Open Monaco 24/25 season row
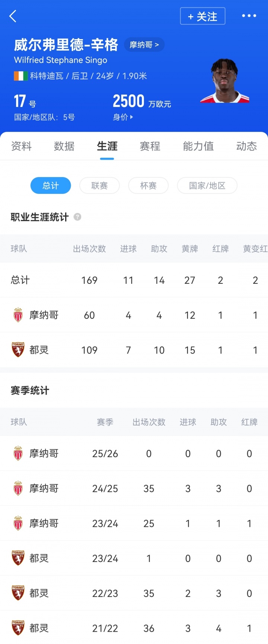 [134, 489]
